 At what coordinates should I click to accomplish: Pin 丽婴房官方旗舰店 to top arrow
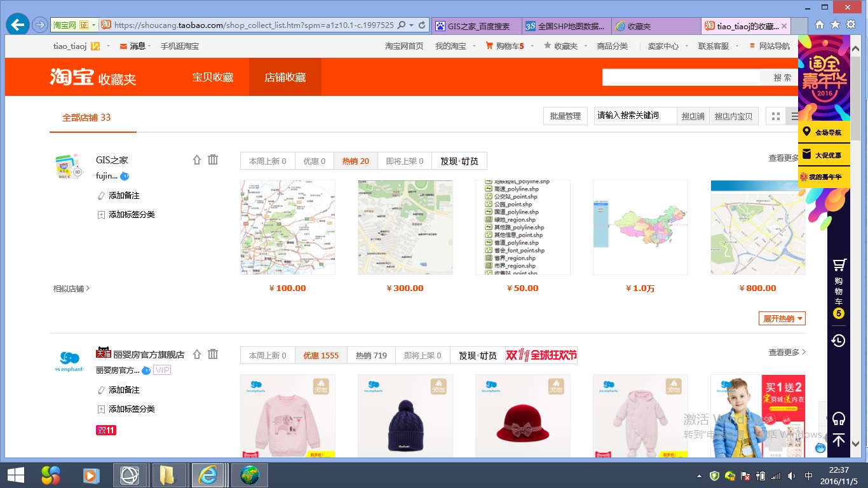click(197, 354)
